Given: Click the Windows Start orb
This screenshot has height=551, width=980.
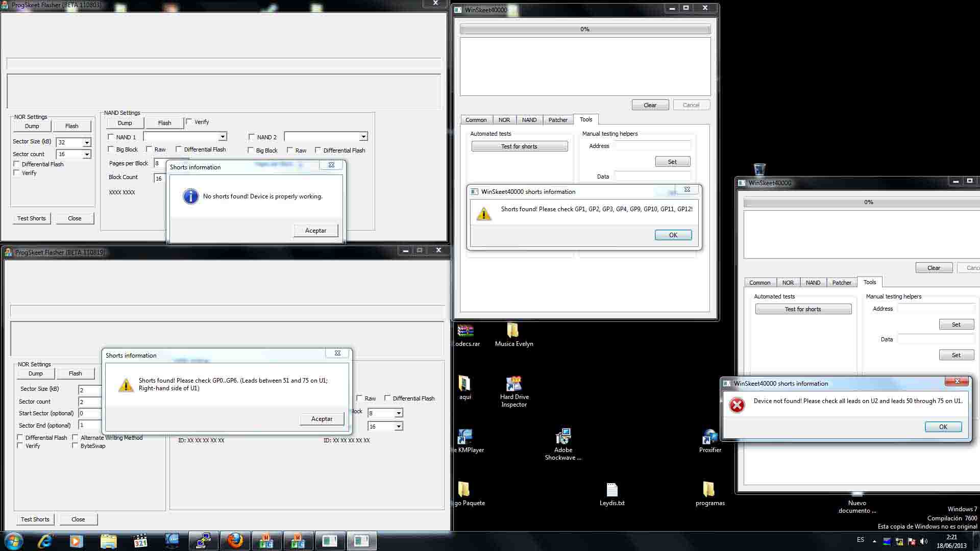Looking at the screenshot, I should click(14, 541).
